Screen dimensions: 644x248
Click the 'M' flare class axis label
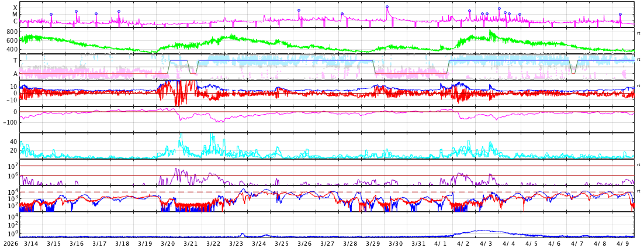(15, 14)
